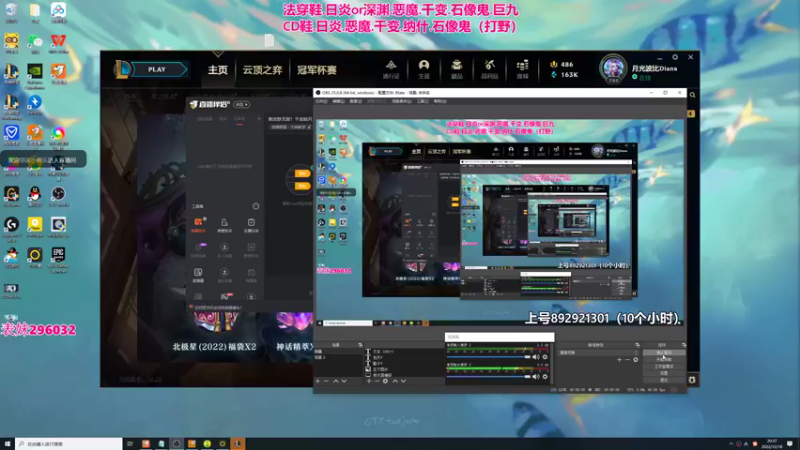The image size is (800, 450).
Task: Open the OBS Studio desktop shortcut
Action: click(58, 196)
